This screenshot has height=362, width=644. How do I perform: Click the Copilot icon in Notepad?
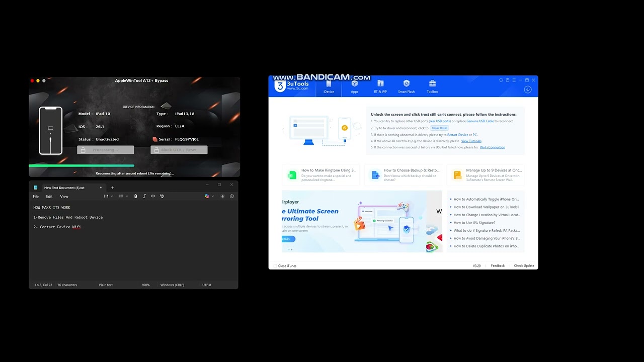coord(207,196)
